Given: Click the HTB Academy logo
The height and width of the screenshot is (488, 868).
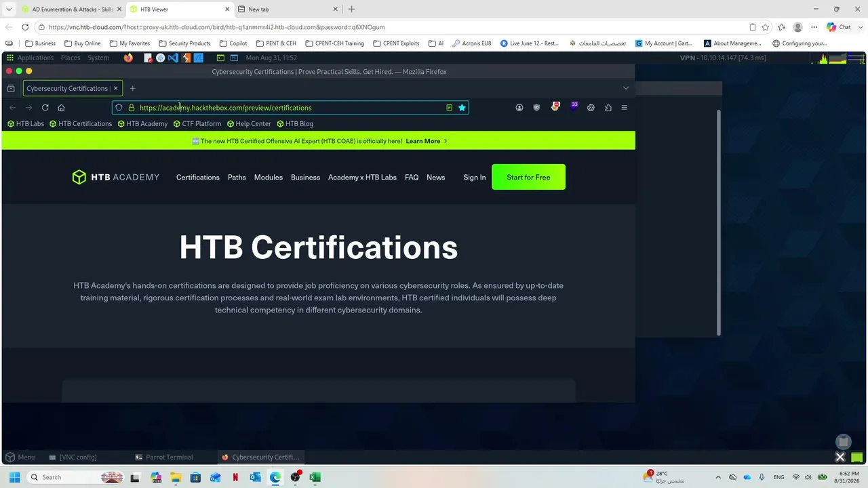Looking at the screenshot, I should tap(116, 178).
